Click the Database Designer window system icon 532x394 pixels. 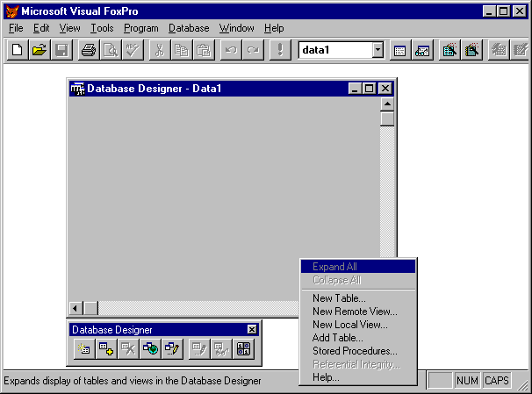coord(78,89)
